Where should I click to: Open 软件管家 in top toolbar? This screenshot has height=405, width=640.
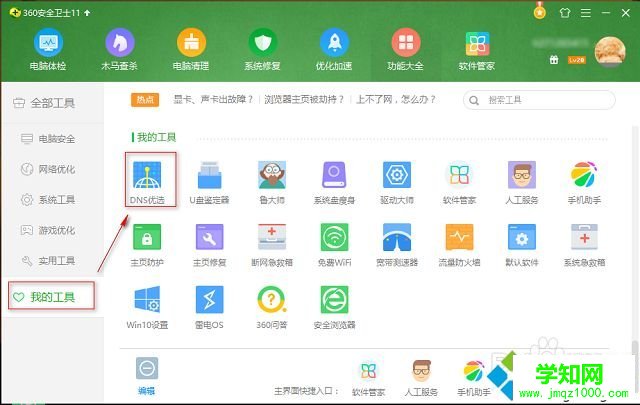click(x=477, y=50)
